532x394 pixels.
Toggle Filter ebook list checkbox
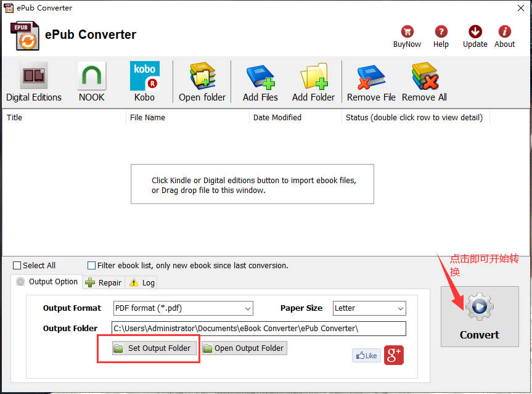tap(92, 266)
